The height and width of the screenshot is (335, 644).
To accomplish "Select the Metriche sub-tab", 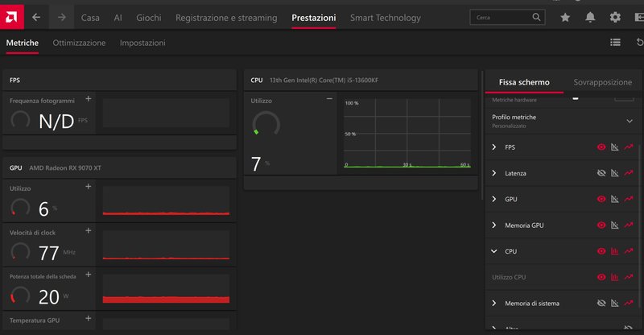I will [23, 43].
